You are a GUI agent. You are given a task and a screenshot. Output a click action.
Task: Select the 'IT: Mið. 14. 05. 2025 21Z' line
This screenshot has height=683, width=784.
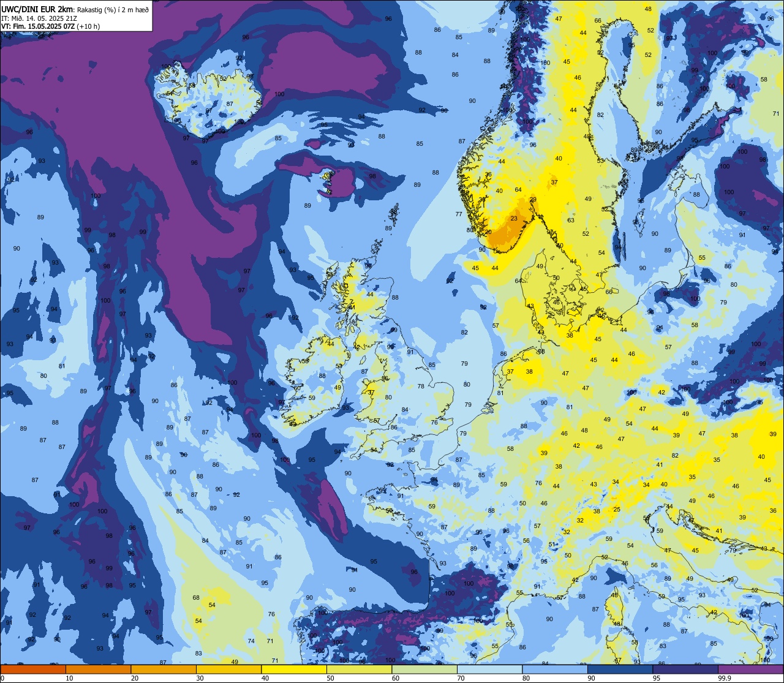click(x=39, y=18)
